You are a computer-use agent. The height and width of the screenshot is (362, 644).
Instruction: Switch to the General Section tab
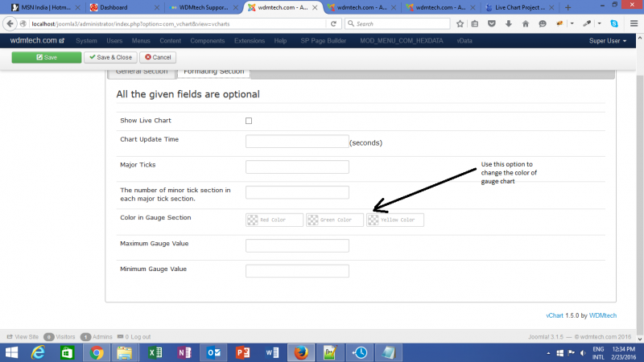point(142,72)
